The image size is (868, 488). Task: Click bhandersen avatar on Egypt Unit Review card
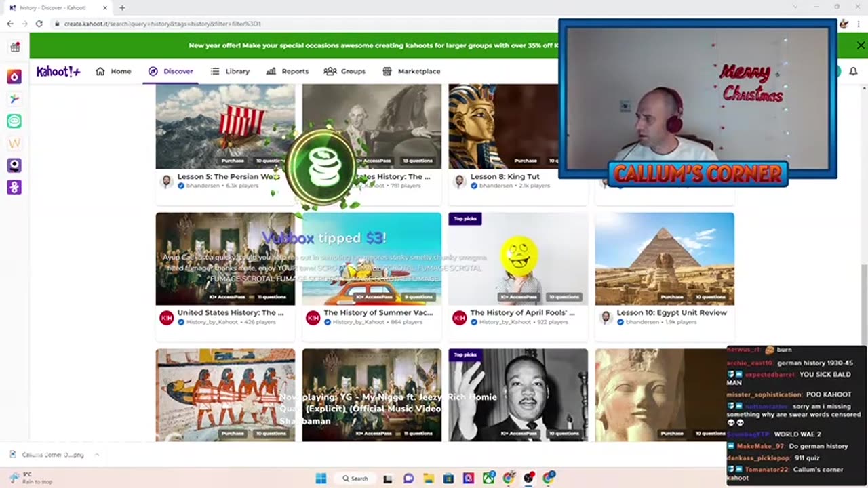606,317
